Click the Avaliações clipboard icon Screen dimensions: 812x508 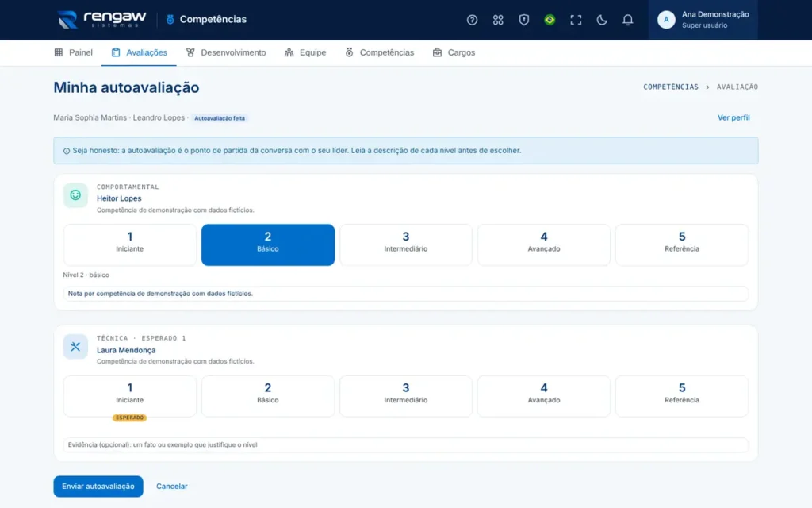[x=116, y=52]
